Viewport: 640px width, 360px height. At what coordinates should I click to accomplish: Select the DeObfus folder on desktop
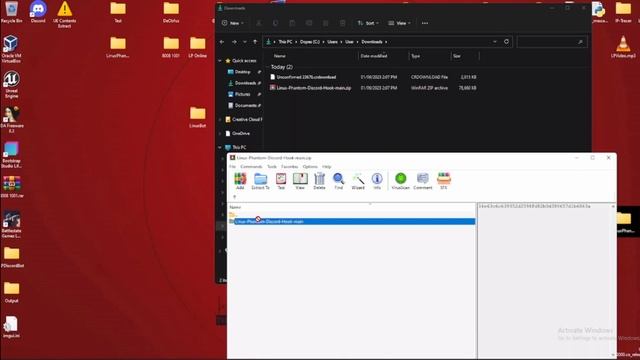[x=171, y=12]
